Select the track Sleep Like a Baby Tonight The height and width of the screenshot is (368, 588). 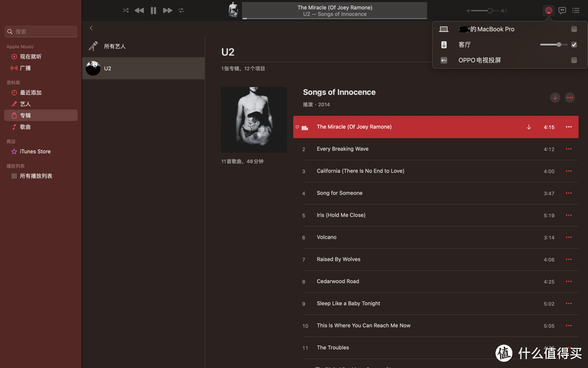(436, 304)
